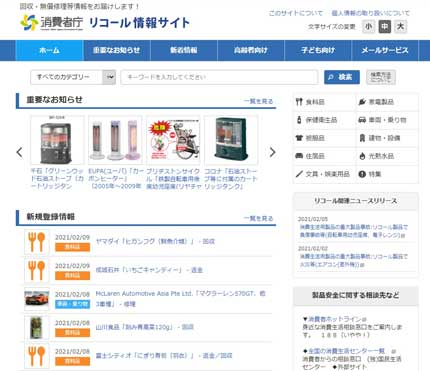
Task: Open the McLaren car thumbnail
Action: 37,299
